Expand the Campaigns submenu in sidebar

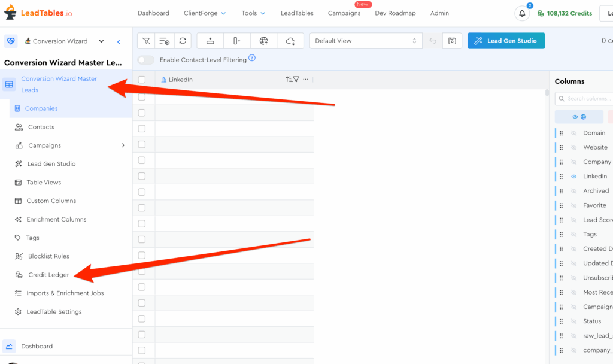coord(123,145)
